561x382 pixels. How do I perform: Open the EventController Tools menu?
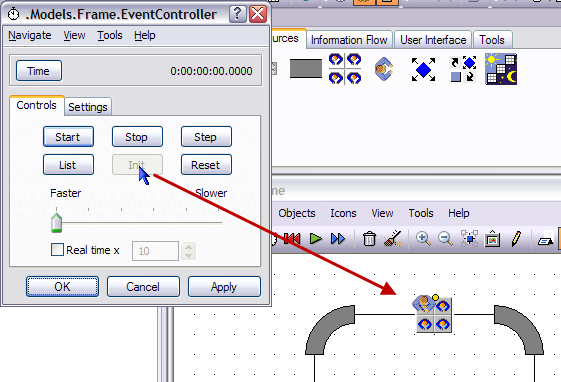pyautogui.click(x=110, y=35)
